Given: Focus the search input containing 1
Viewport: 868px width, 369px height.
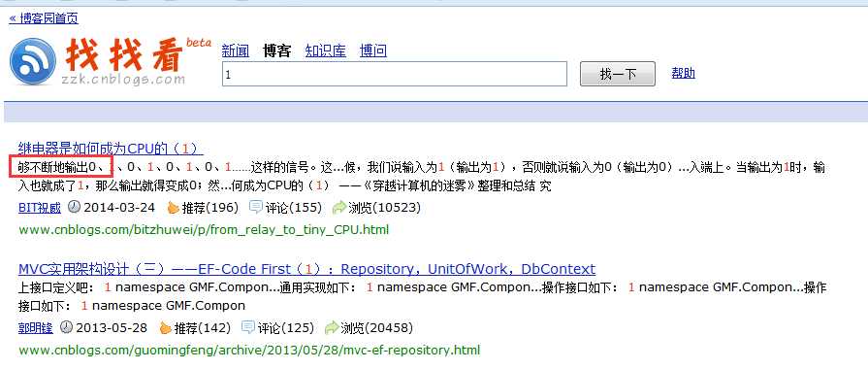Looking at the screenshot, I should (395, 74).
